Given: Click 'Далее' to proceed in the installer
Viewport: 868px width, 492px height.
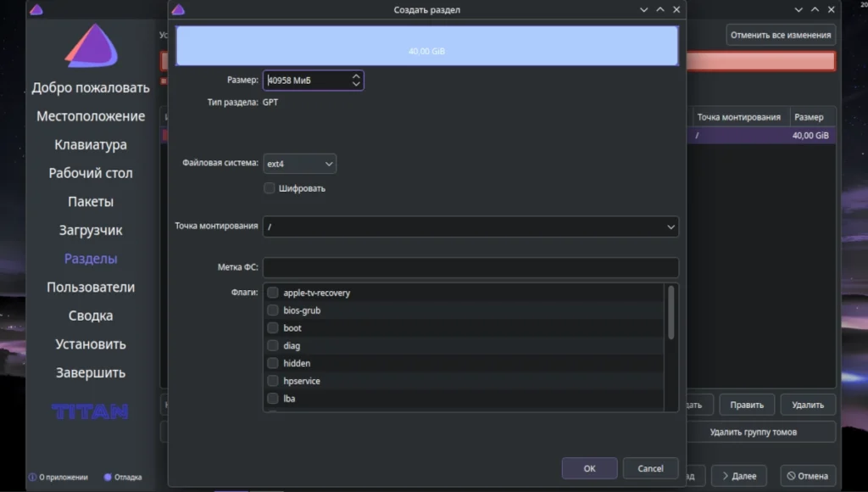Looking at the screenshot, I should [x=739, y=476].
